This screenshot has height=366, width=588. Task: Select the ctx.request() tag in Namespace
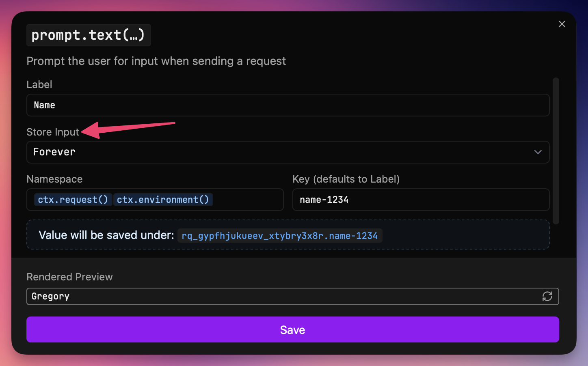click(73, 200)
